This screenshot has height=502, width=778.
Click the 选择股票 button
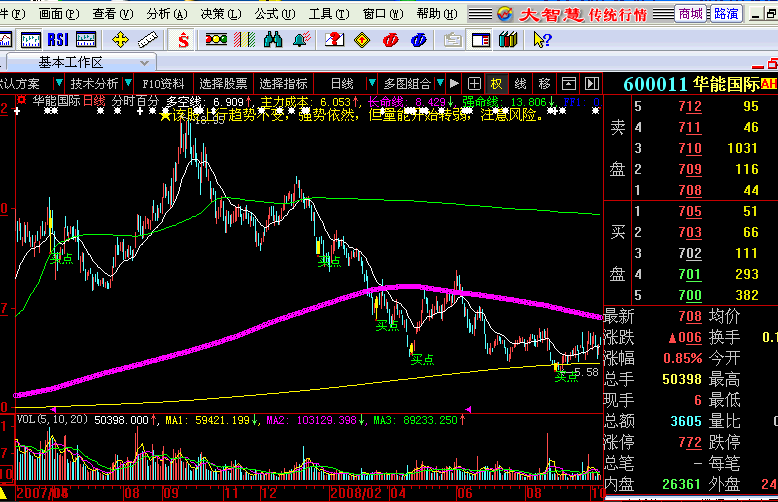(223, 83)
